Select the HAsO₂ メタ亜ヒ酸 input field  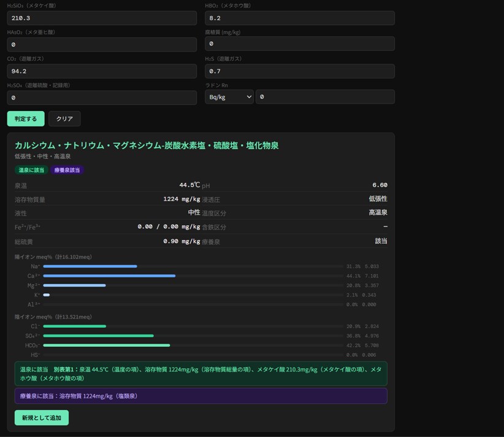click(x=102, y=44)
